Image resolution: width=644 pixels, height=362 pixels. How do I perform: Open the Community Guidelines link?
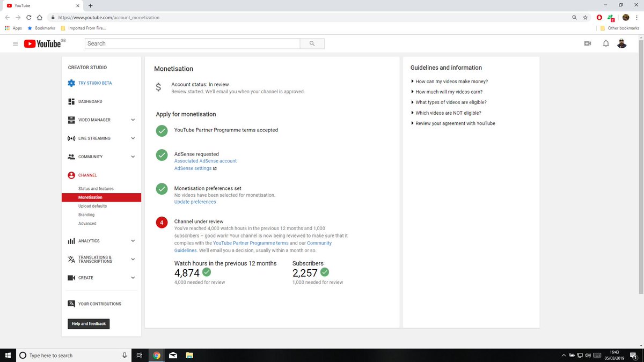[x=253, y=247]
